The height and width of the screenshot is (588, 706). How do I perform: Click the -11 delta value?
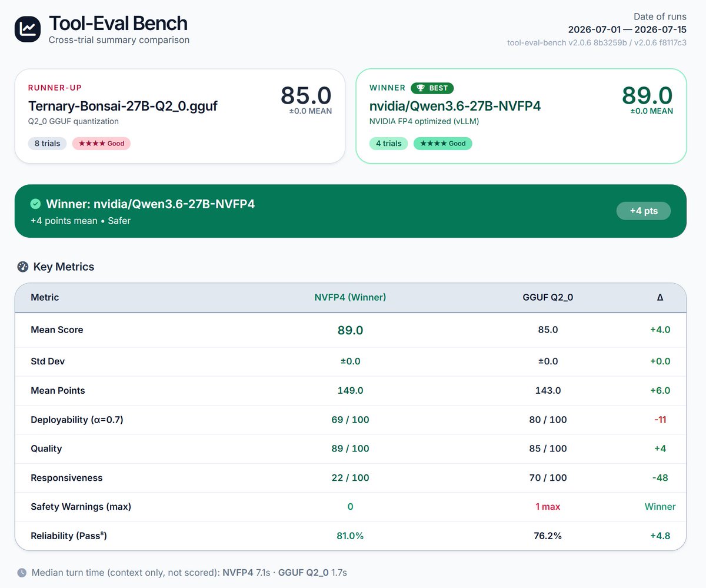[660, 420]
